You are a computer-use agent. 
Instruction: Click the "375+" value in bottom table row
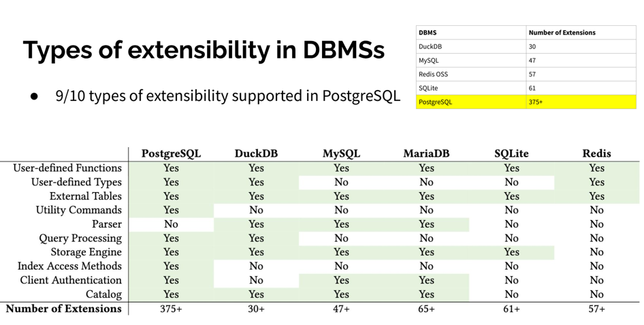click(x=171, y=309)
